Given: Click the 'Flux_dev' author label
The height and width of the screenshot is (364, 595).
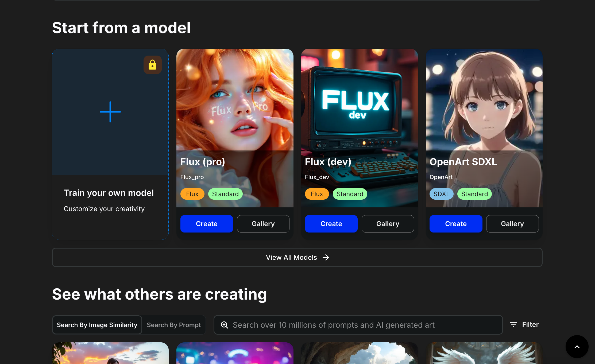Looking at the screenshot, I should (x=317, y=177).
